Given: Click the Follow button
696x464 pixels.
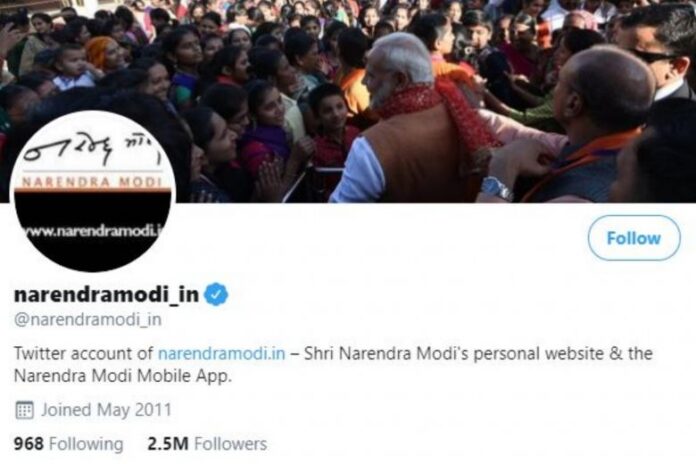Looking at the screenshot, I should point(634,238).
